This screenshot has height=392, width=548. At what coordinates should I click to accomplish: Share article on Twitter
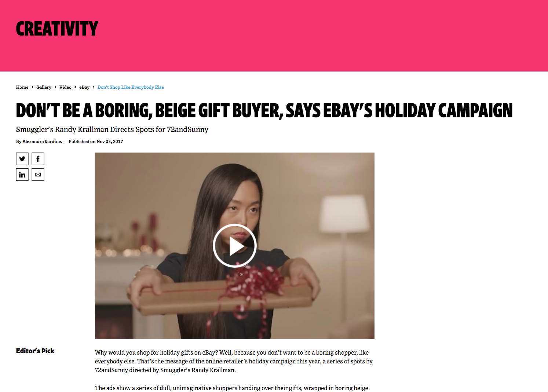22,159
